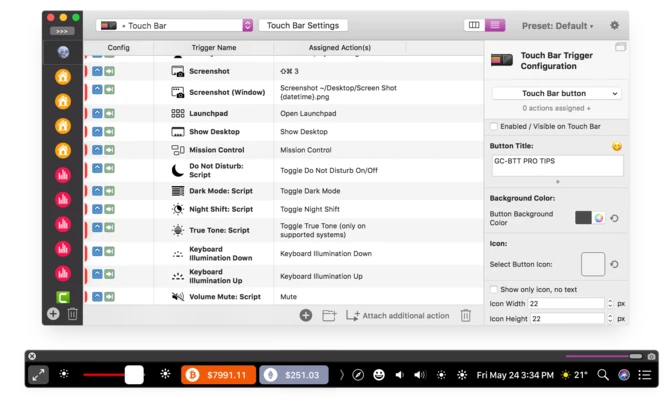Toggle blue config icon for Mission Control row
The width and height of the screenshot is (672, 400).
[97, 150]
